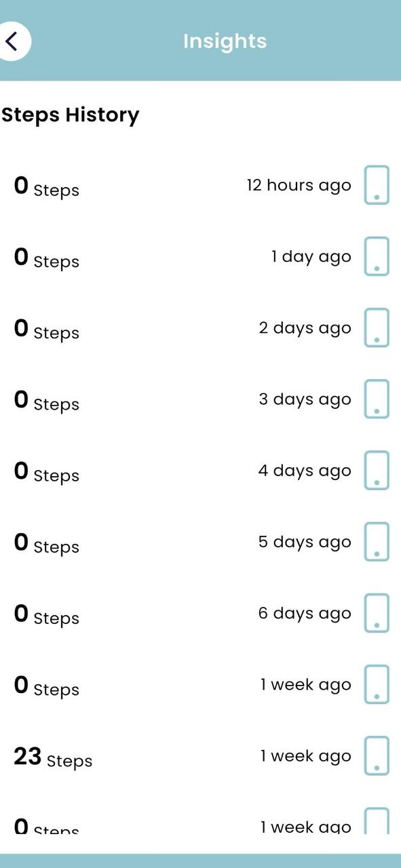Tap the partially visible last phone icon
The image size is (401, 868).
pos(377,821)
